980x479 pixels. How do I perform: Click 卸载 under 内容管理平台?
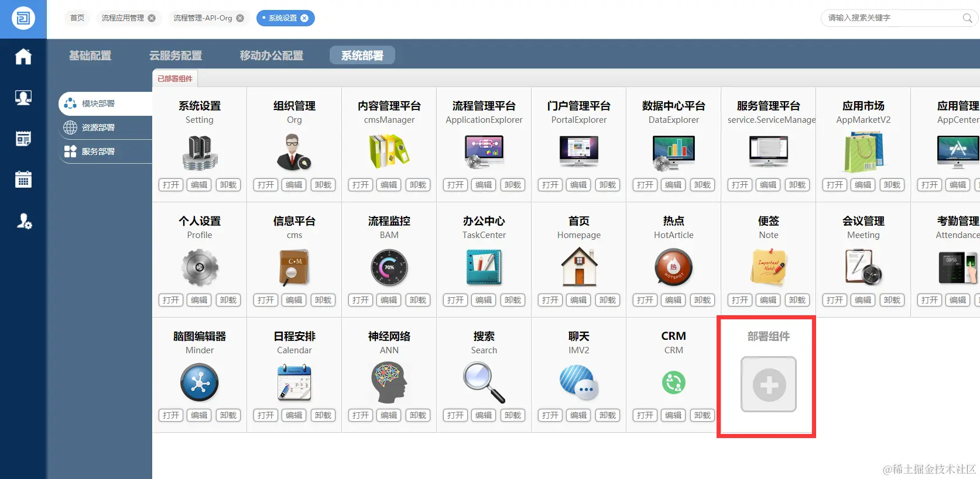coord(418,185)
